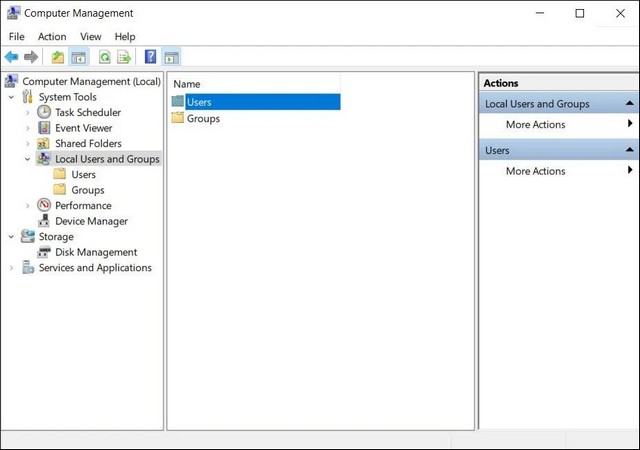Collapse the Local Users and Groups actions section
Viewport: 640px width, 450px height.
[629, 103]
